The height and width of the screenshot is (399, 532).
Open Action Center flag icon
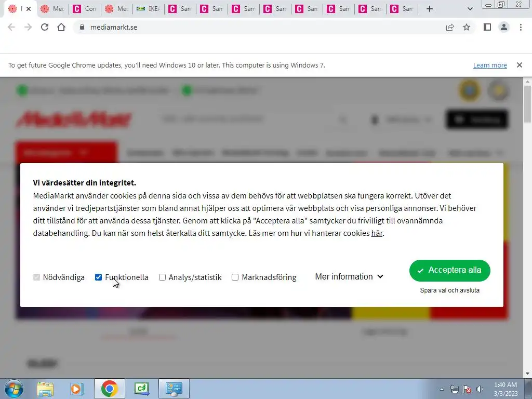[467, 389]
